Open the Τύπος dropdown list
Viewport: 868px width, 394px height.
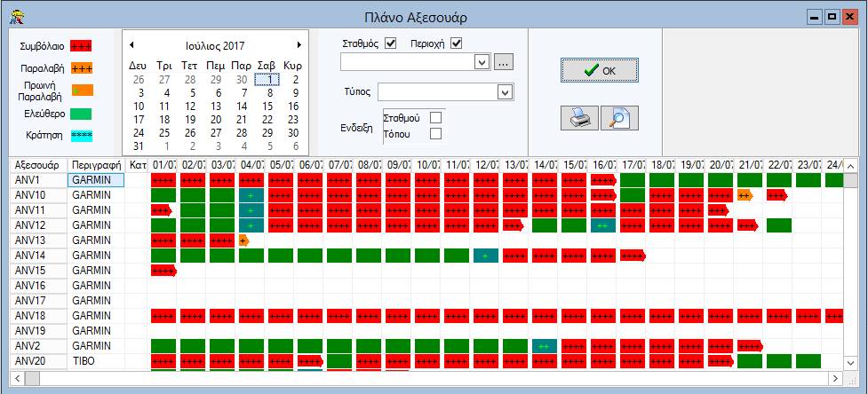tap(506, 92)
